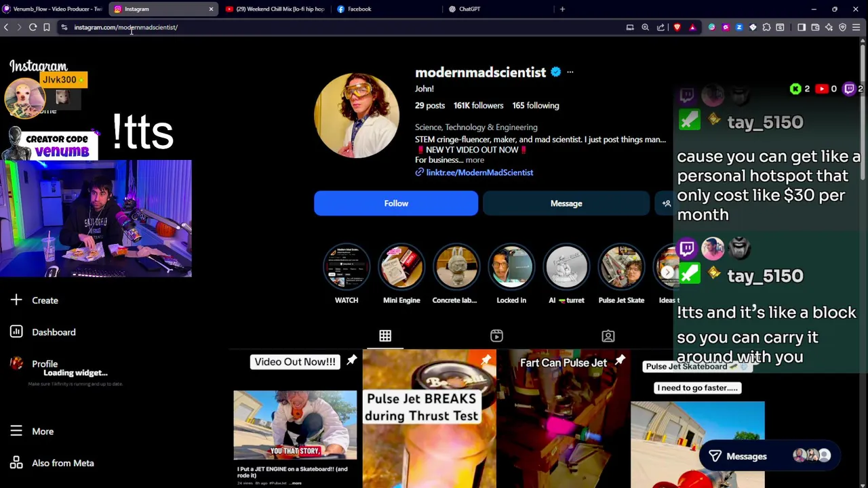View the 165 following list
Viewport: 868px width, 488px height.
coord(536,106)
